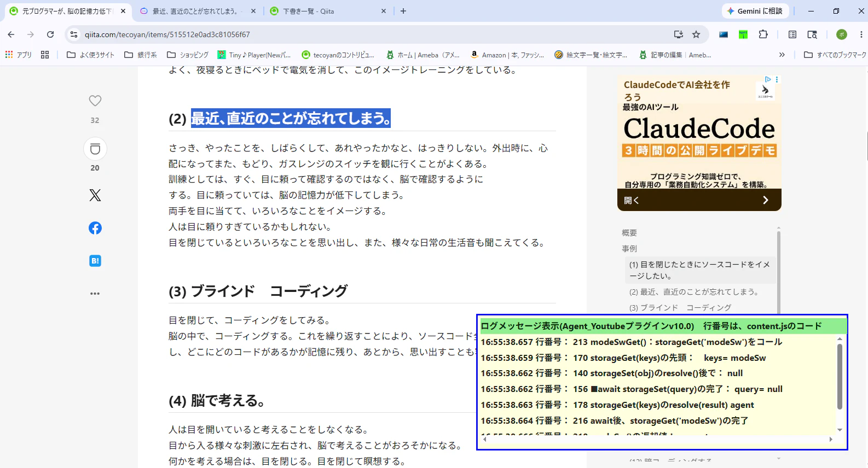Go forward to the next page
The height and width of the screenshot is (468, 868).
[31, 34]
